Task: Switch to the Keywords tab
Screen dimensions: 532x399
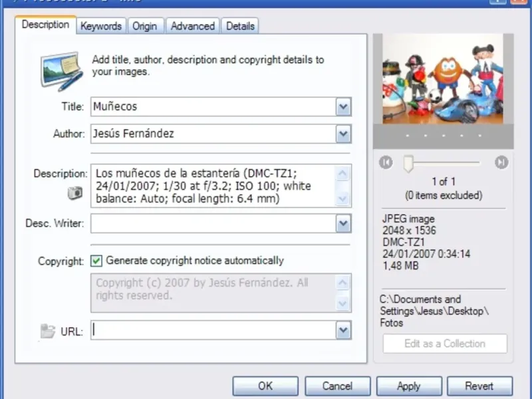Action: click(101, 26)
